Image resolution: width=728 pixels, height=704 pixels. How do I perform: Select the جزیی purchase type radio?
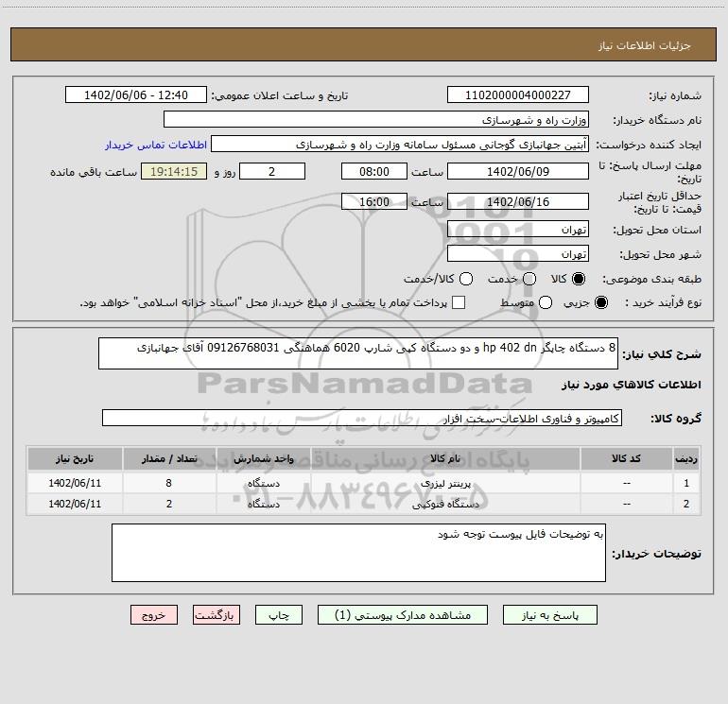(601, 302)
